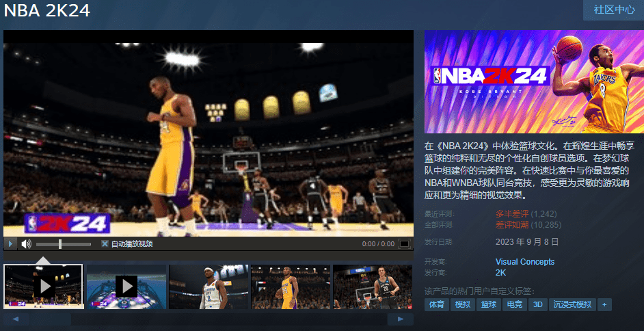This screenshot has width=644, height=331.
Task: Open the 差评如潮 all reviews summary
Action: (x=512, y=224)
